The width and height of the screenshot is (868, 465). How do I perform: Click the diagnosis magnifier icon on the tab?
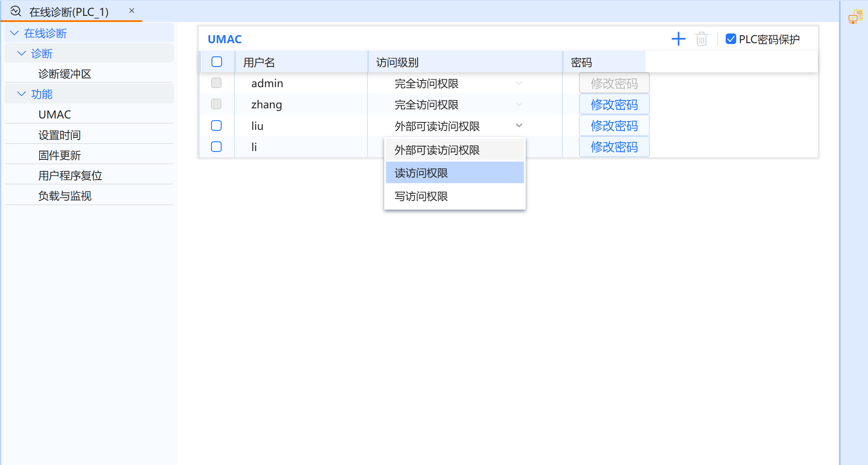pyautogui.click(x=15, y=11)
